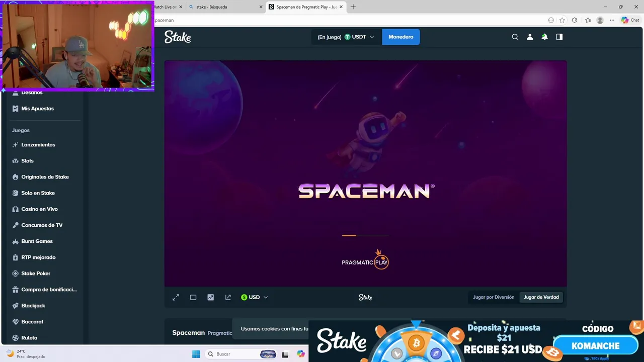Click the browser address bar

[x=347, y=20]
